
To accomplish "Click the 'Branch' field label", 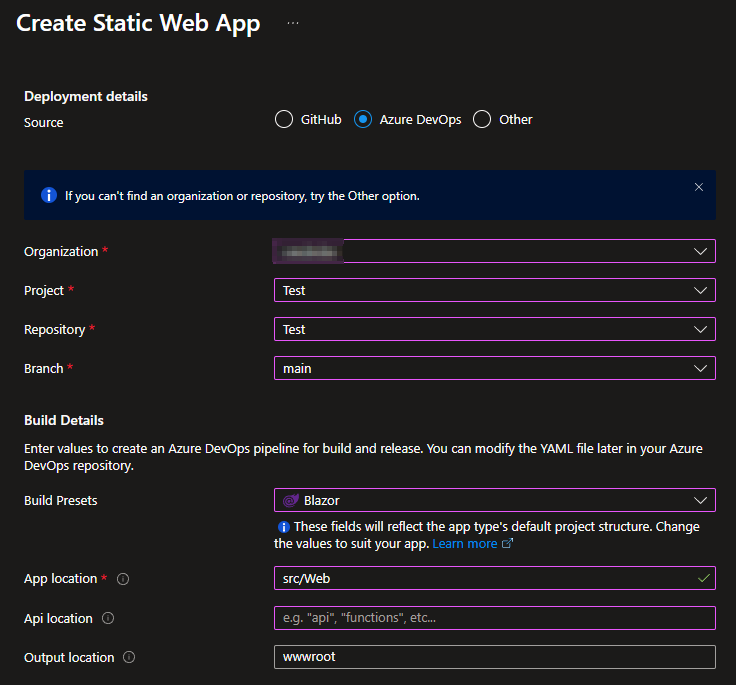I will point(44,369).
